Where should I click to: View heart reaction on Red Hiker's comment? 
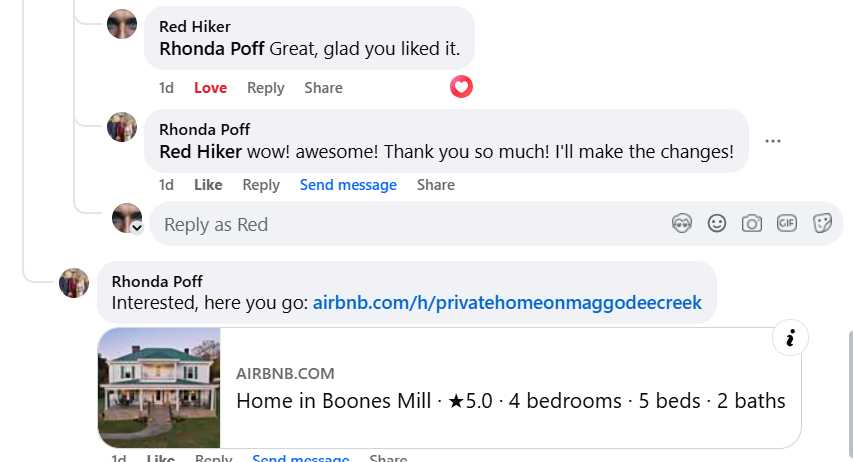click(x=461, y=87)
